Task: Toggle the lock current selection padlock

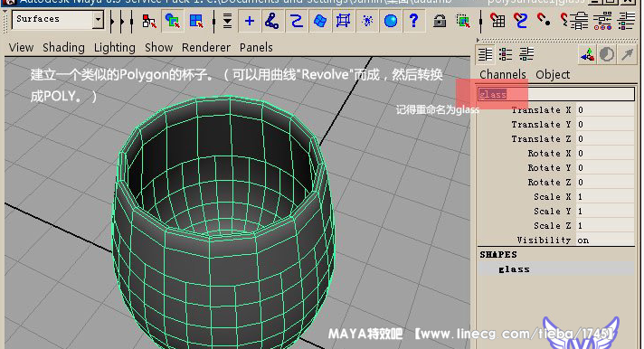Action: tap(440, 21)
